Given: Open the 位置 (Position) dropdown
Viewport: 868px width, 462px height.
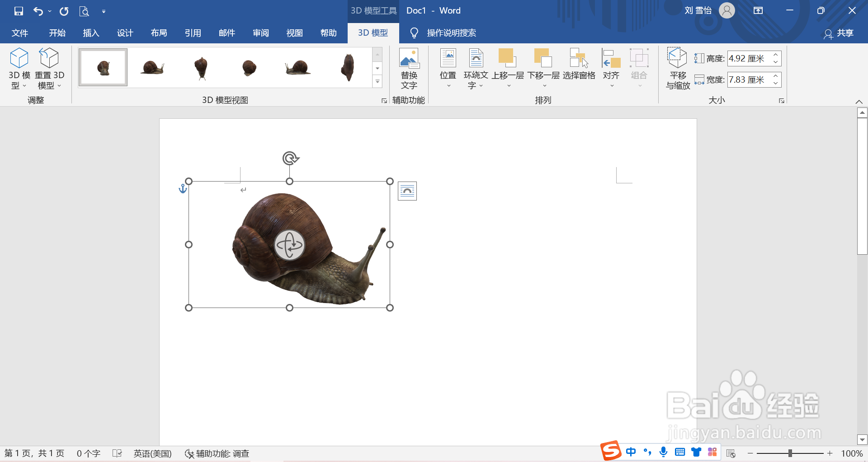Looking at the screenshot, I should pos(448,69).
